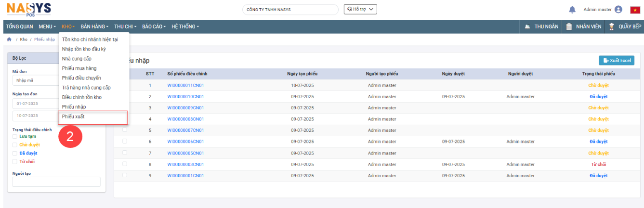Open the Nhân Viên staff icon

569,26
